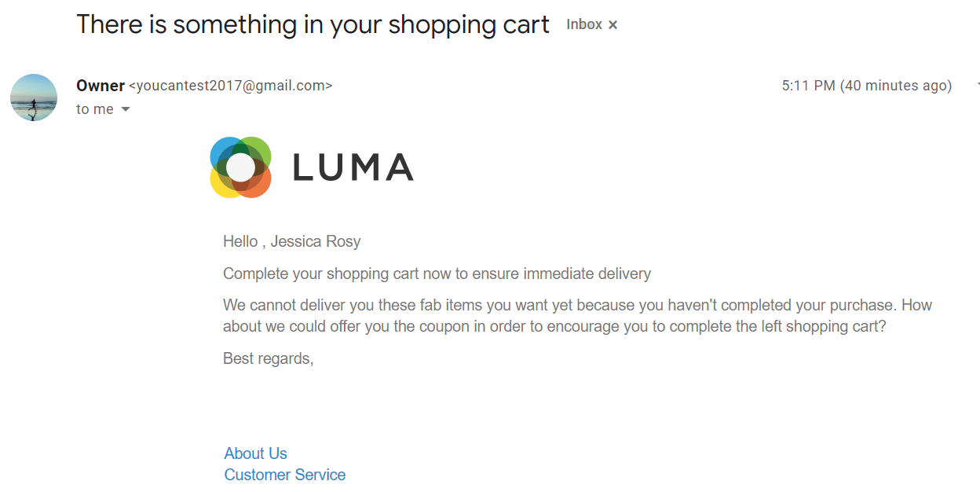Screen dimensions: 980x492
Task: Remove the Inbox label with its x
Action: point(613,25)
